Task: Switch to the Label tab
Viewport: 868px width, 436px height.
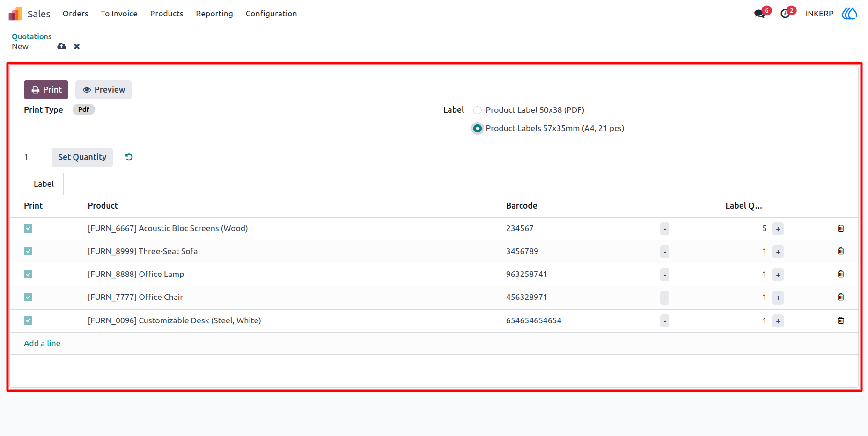Action: [44, 184]
